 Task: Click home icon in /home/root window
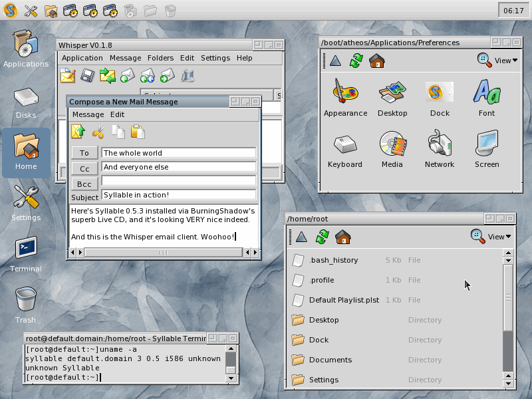click(342, 237)
